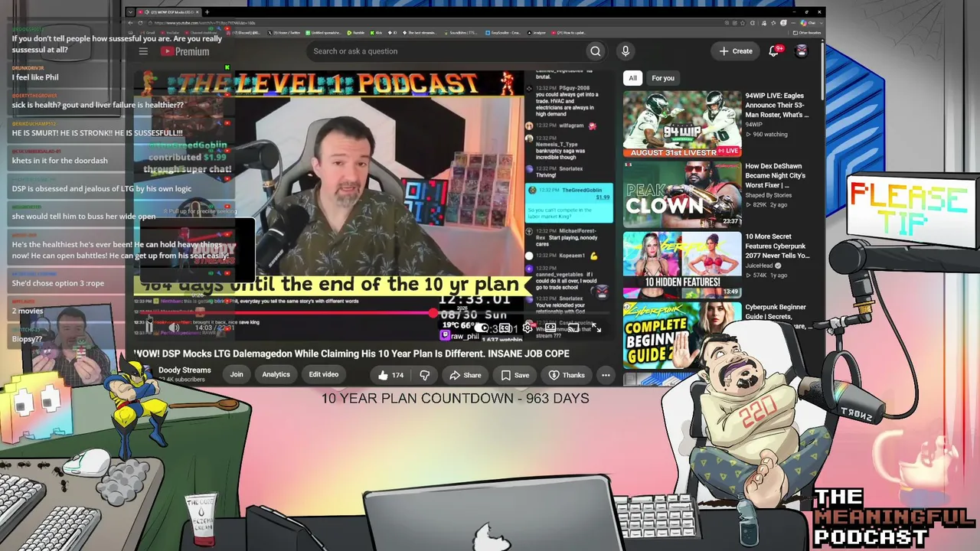Open the 94WIP Eagles livestream thumbnail
980x551 pixels.
tap(682, 124)
